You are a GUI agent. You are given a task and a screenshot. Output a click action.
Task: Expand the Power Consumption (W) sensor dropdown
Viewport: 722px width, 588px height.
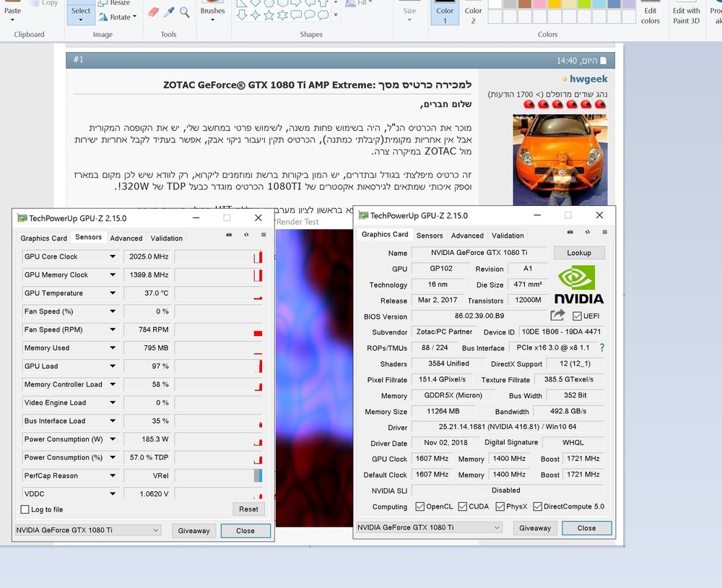[113, 439]
